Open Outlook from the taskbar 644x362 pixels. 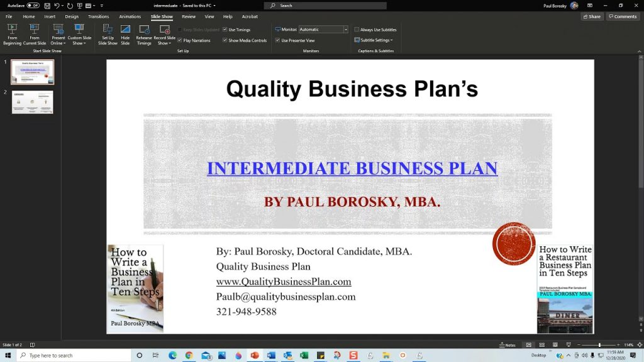[x=287, y=356]
